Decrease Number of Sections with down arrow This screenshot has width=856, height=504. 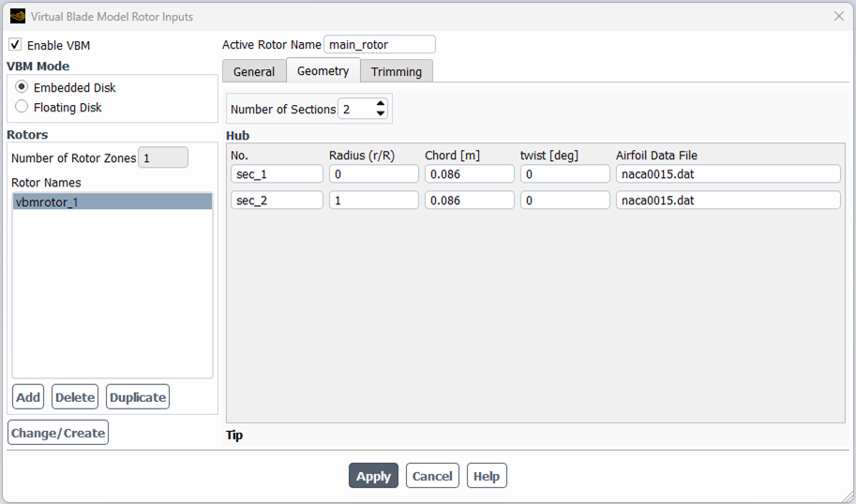380,114
